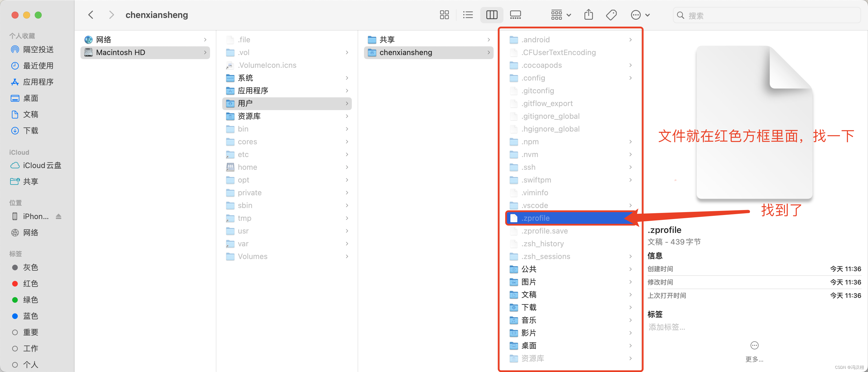The width and height of the screenshot is (868, 372).
Task: Open the group-by options dropdown
Action: pyautogui.click(x=561, y=15)
